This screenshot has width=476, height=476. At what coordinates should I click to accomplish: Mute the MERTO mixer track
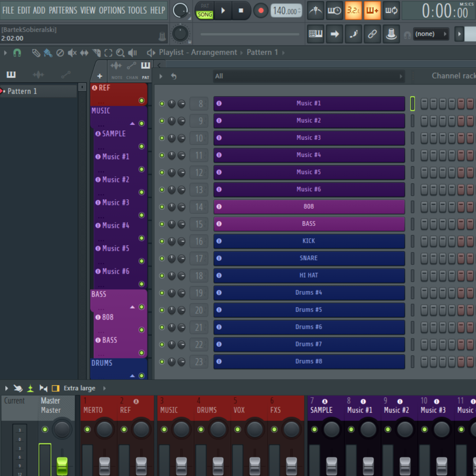click(x=87, y=429)
